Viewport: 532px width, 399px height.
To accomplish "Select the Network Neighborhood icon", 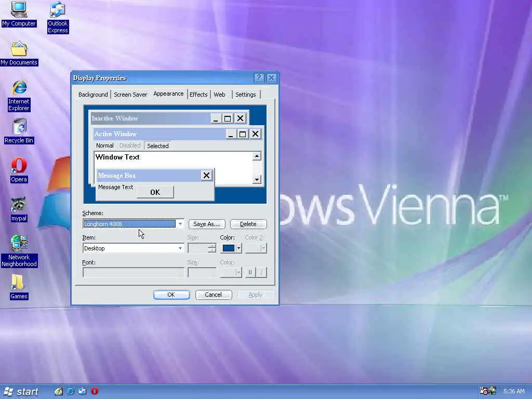I will [19, 251].
